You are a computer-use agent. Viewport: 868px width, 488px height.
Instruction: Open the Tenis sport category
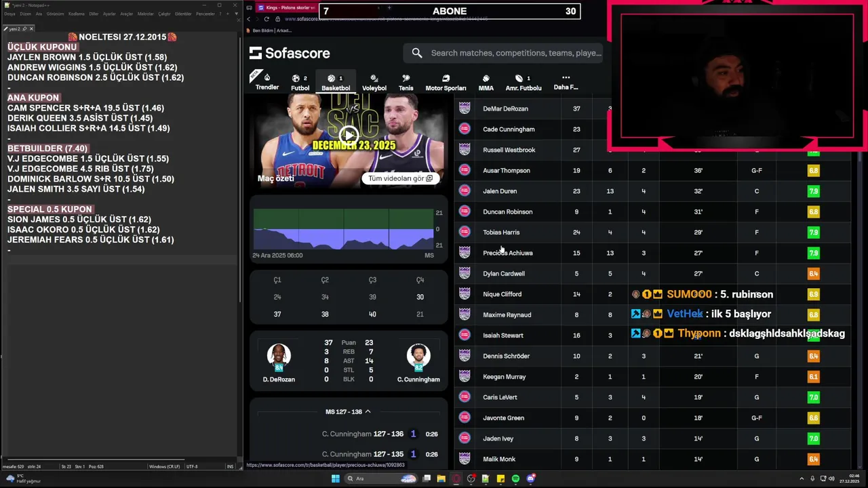[x=406, y=82]
